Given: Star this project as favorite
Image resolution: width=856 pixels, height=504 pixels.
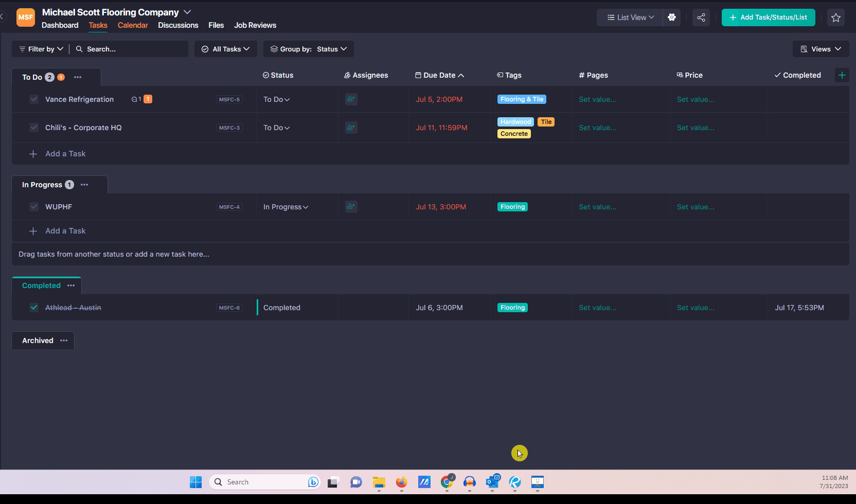Looking at the screenshot, I should pyautogui.click(x=836, y=17).
